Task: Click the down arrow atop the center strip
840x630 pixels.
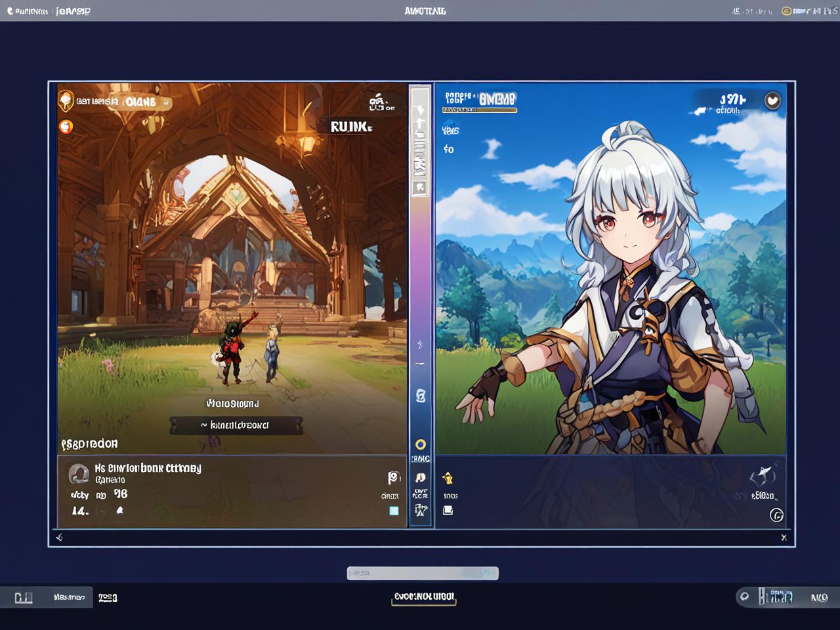Action: [x=421, y=110]
